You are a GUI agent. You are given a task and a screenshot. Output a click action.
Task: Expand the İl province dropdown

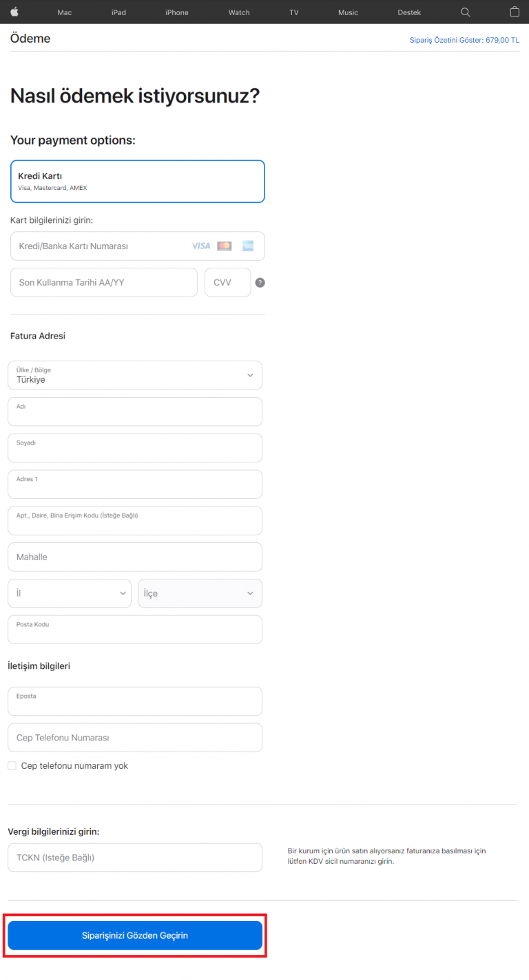click(x=69, y=593)
